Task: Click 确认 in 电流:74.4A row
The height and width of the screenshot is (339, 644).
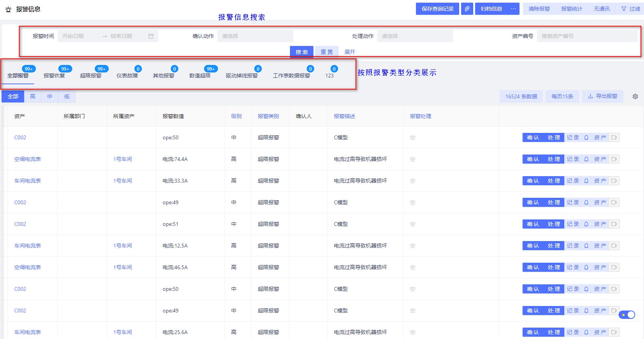Action: [x=533, y=159]
